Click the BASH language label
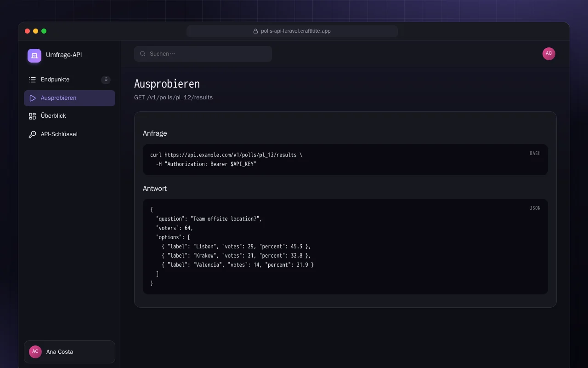Image resolution: width=588 pixels, height=368 pixels. click(x=535, y=153)
